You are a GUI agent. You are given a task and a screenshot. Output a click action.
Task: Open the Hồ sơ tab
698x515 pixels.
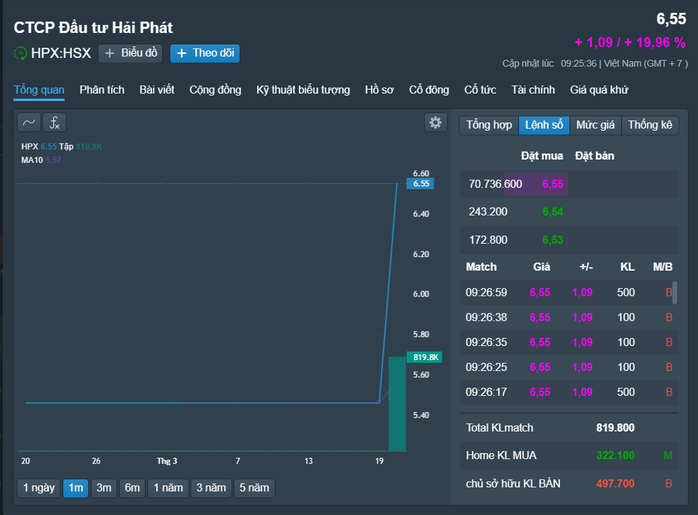tap(379, 90)
